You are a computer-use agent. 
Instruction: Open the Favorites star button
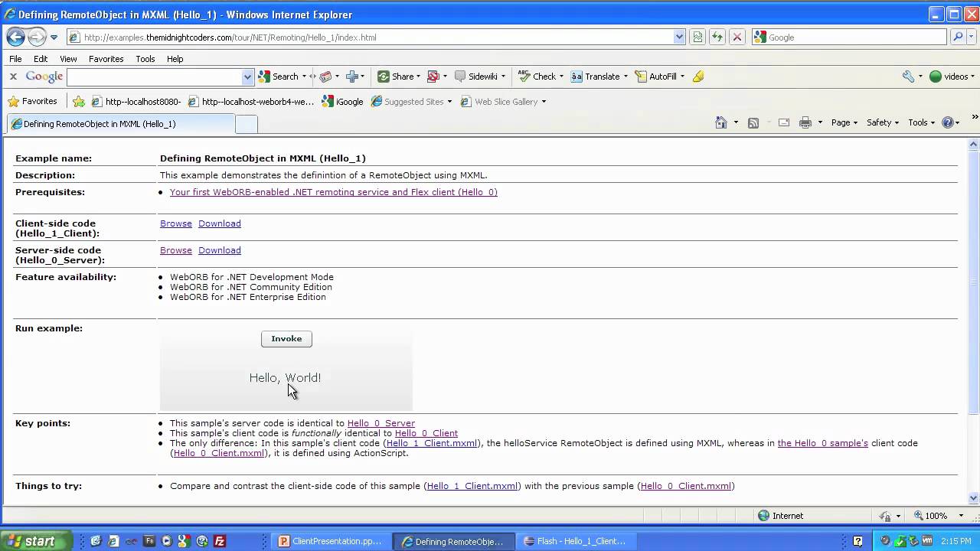[x=32, y=101]
